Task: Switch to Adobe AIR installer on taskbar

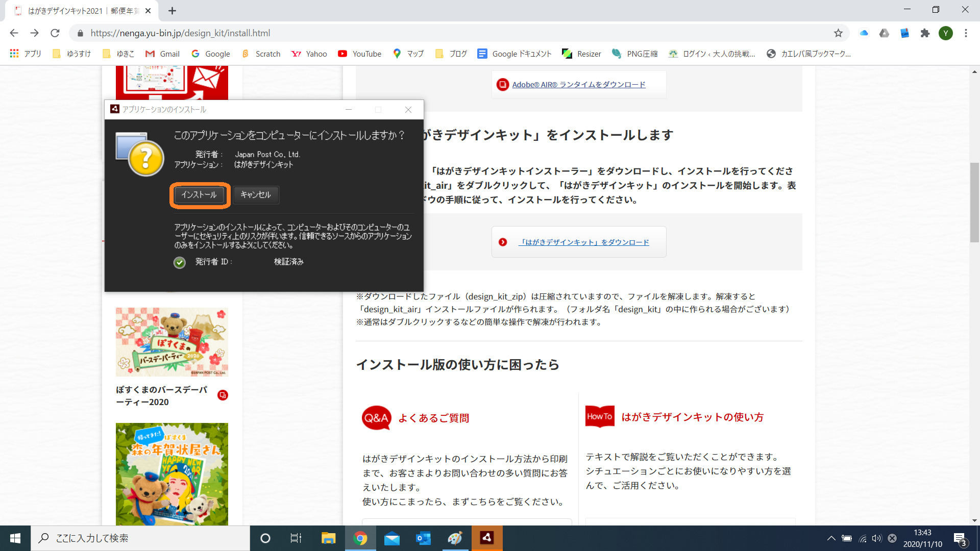Action: 487,538
